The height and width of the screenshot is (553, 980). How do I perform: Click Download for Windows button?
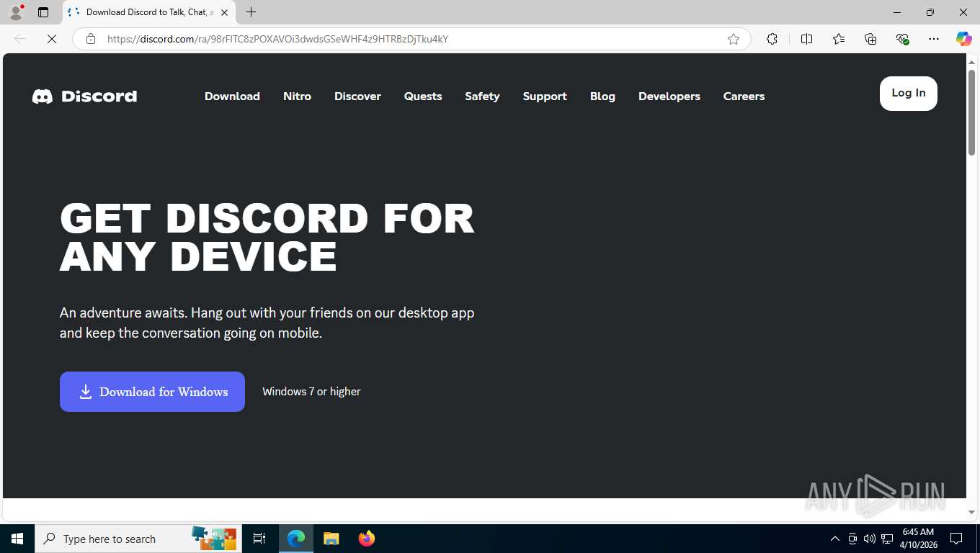pyautogui.click(x=152, y=392)
